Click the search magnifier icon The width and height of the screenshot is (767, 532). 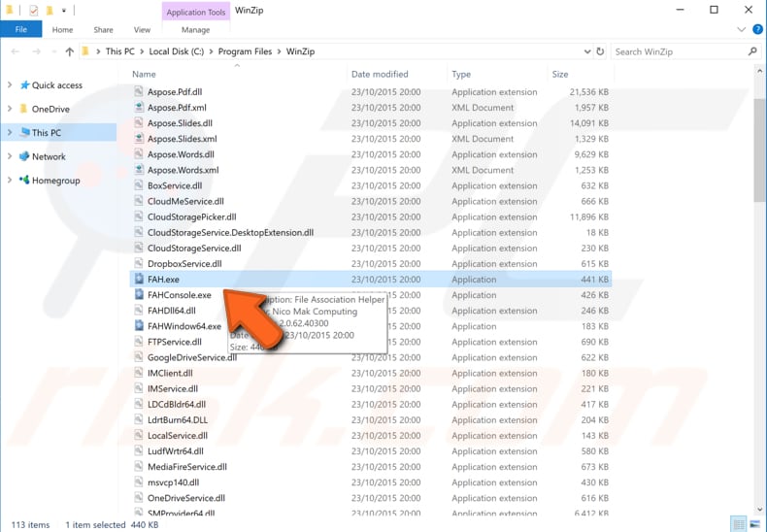(x=752, y=51)
